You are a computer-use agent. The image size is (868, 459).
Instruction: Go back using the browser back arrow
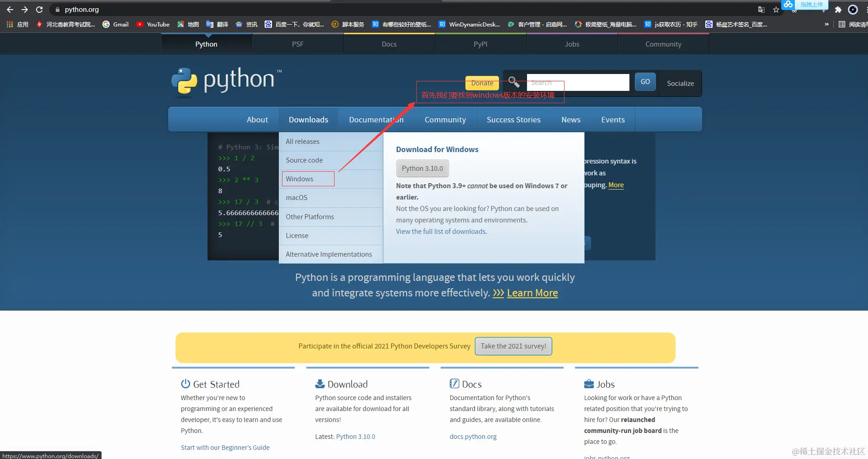10,10
